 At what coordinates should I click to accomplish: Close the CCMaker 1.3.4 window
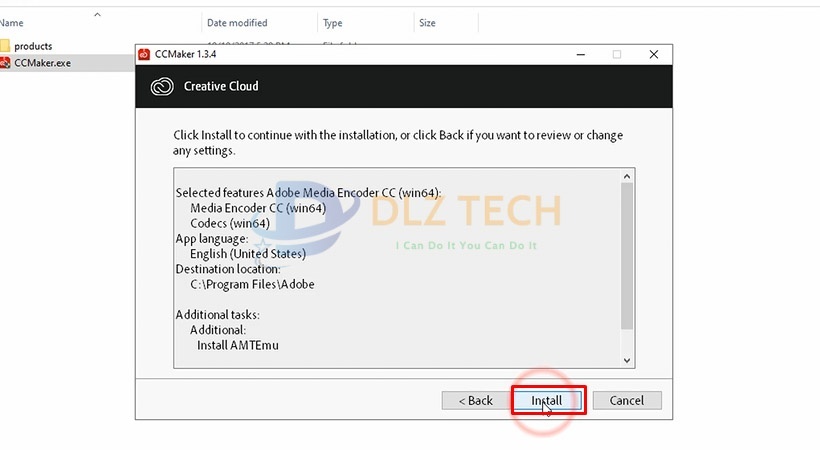[x=654, y=54]
